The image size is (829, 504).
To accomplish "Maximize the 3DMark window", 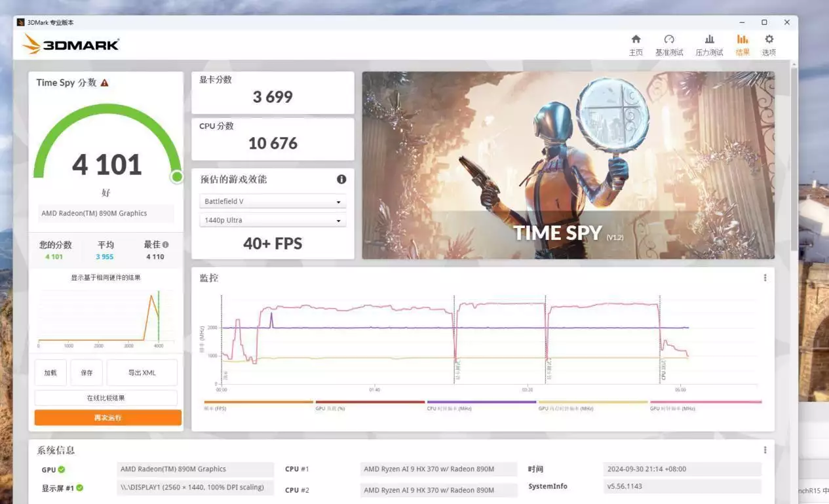I will point(764,22).
